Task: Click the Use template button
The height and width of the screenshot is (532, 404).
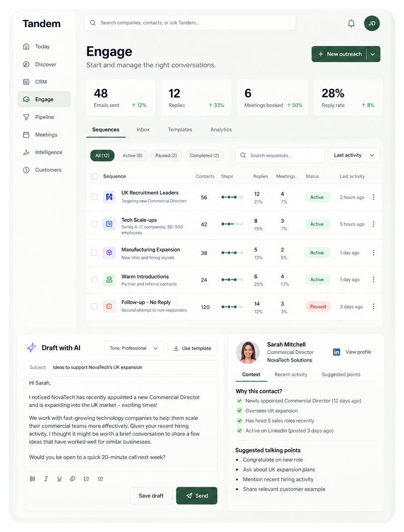Action: click(192, 348)
